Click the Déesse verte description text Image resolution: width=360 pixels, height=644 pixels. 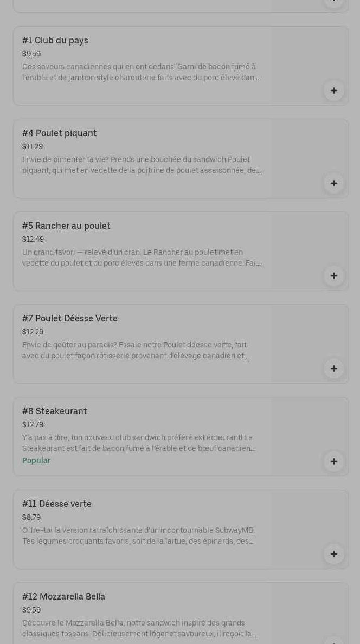138,536
